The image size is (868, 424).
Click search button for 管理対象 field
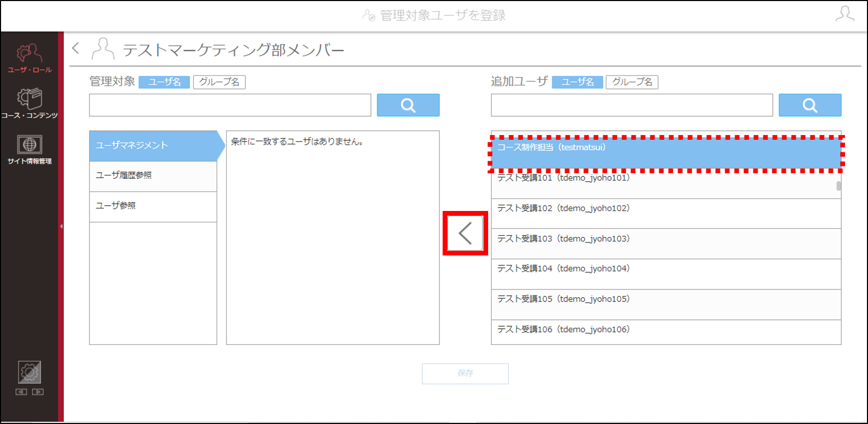point(408,105)
